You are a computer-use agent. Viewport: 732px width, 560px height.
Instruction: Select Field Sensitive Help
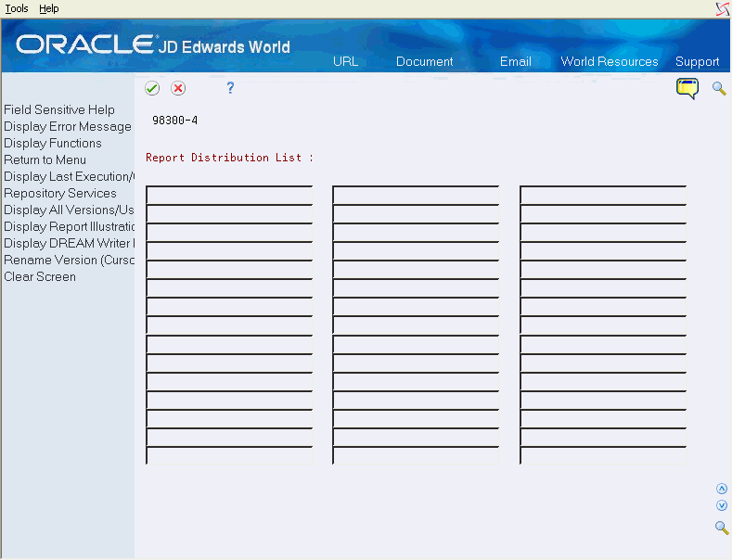pos(59,109)
